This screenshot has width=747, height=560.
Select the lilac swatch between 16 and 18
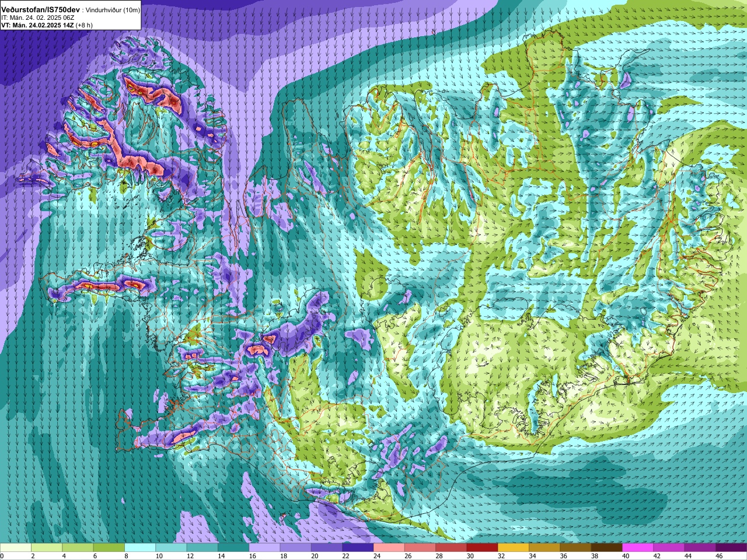[x=264, y=548]
